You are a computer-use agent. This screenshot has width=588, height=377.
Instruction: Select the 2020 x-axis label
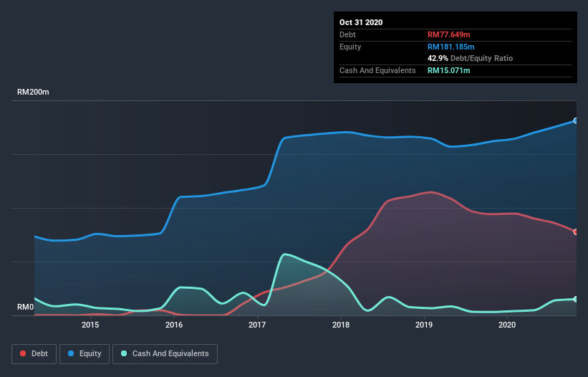(x=507, y=325)
